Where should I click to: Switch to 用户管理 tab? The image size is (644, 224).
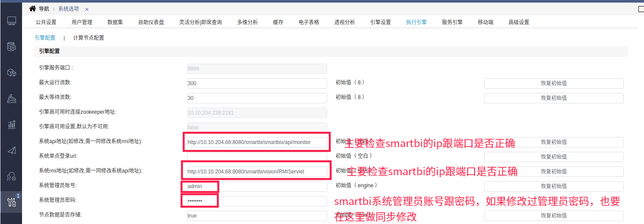tap(82, 22)
